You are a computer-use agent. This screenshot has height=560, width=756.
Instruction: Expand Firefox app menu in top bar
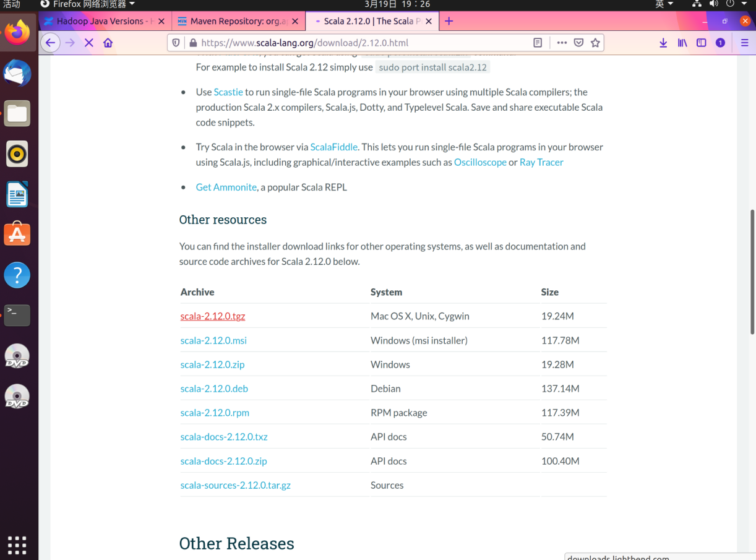[88, 4]
